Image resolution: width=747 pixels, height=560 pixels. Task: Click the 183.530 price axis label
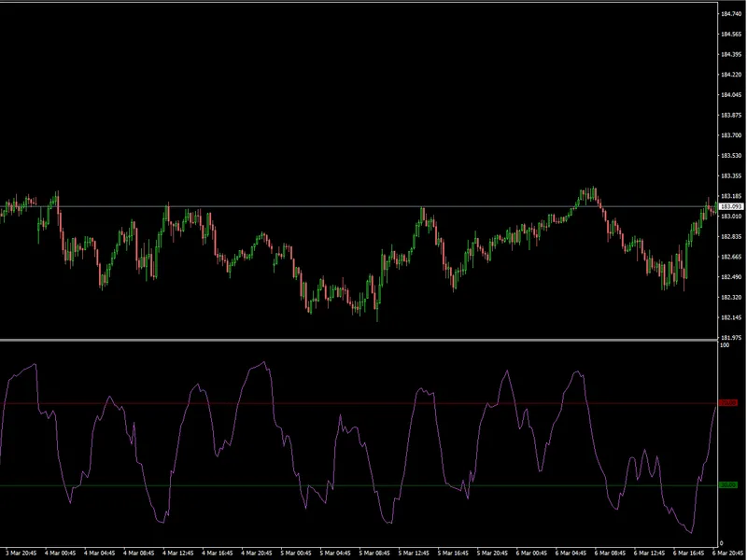point(731,156)
